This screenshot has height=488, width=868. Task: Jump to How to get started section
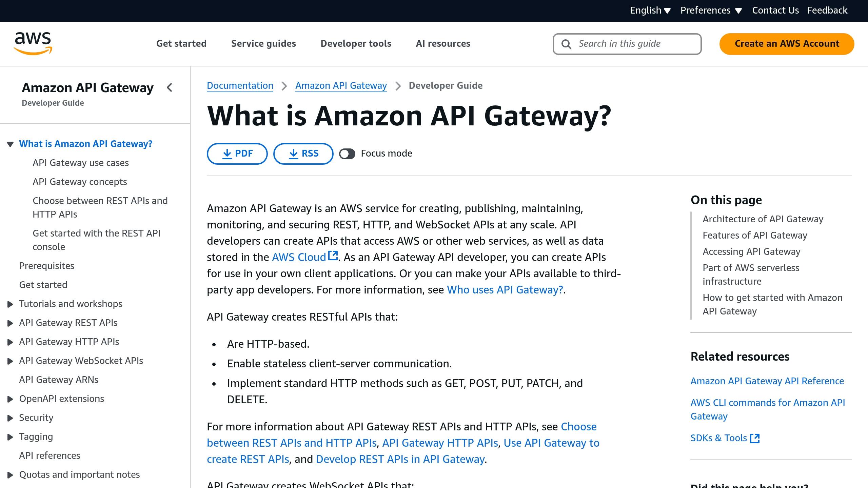point(772,304)
